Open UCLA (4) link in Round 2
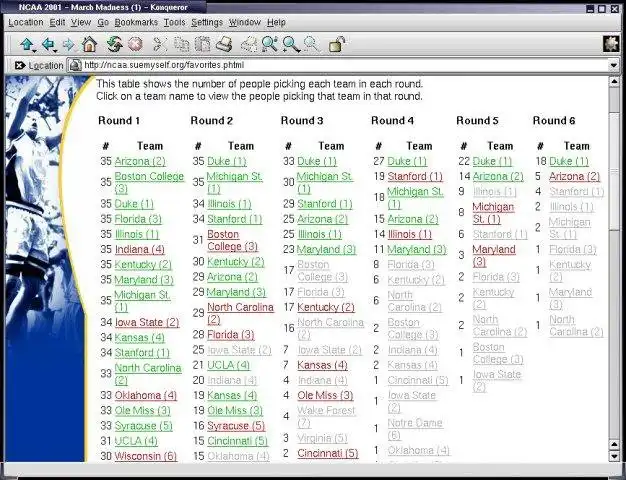 tap(228, 365)
